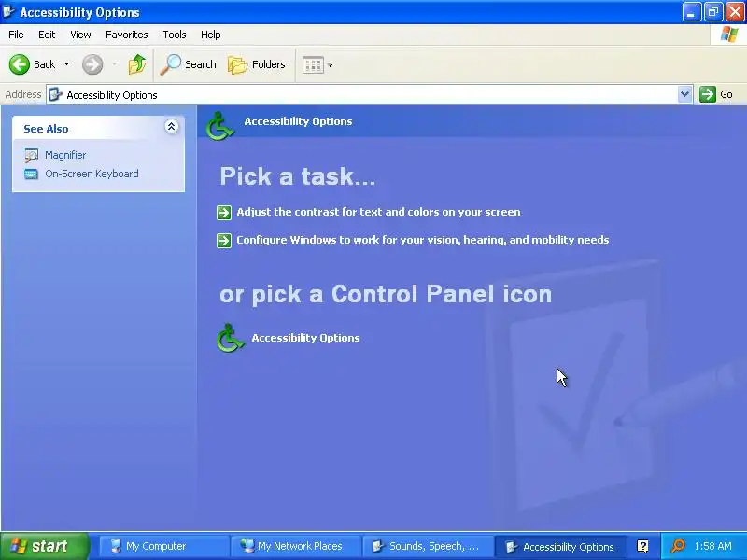Click the Windows flag logo in menu bar
747x560 pixels.
click(729, 35)
